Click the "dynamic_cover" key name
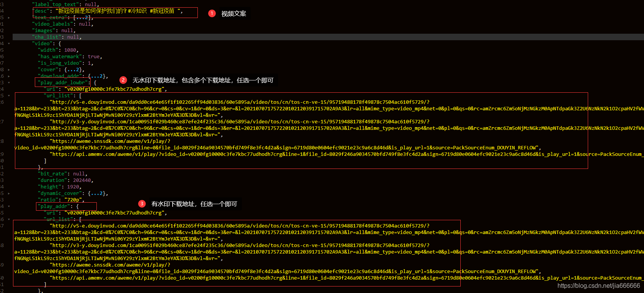This screenshot has width=644, height=293. pyautogui.click(x=60, y=193)
